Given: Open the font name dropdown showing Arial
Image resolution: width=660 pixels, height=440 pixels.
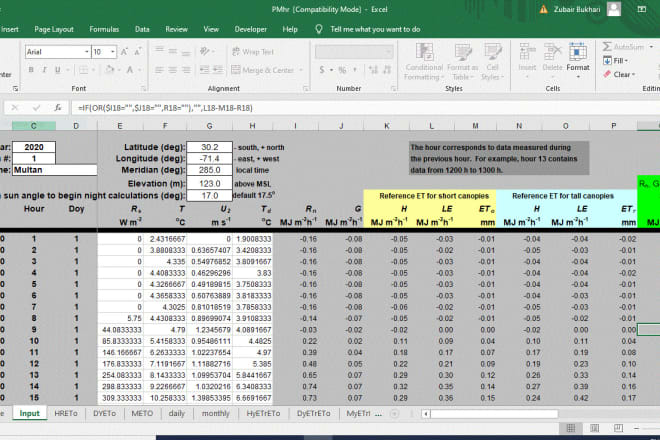Looking at the screenshot, I should pyautogui.click(x=87, y=52).
